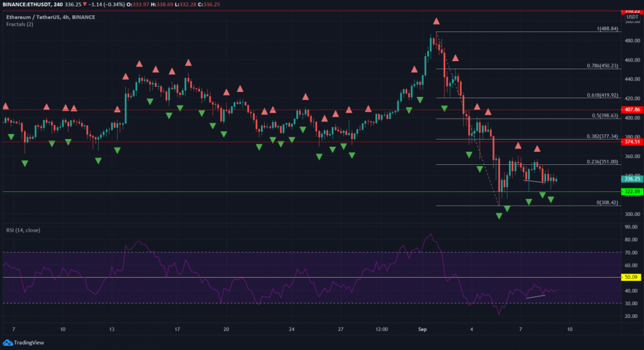Click the Fibonacci level label 1(488.84)
This screenshot has width=644, height=350.
(607, 29)
